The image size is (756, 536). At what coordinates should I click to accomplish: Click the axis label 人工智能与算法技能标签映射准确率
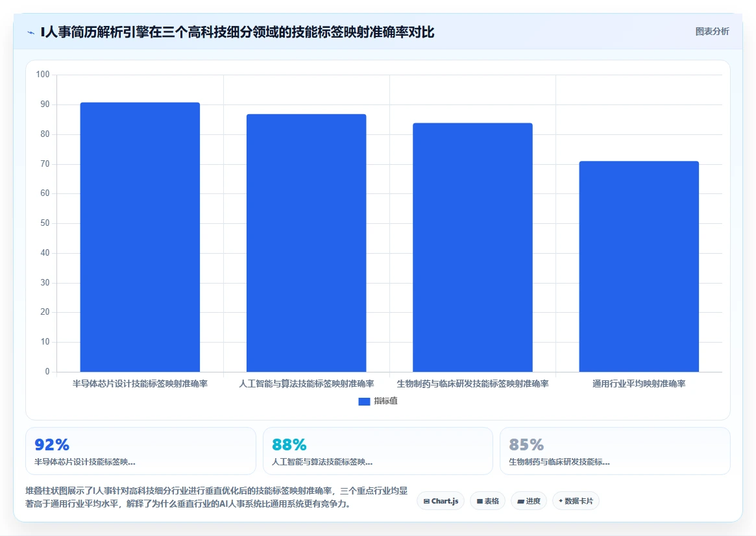306,384
